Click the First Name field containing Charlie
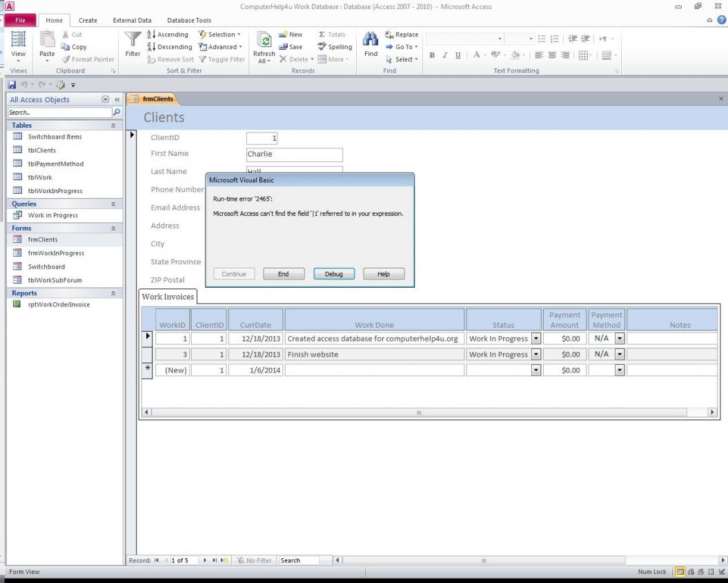 pos(295,155)
